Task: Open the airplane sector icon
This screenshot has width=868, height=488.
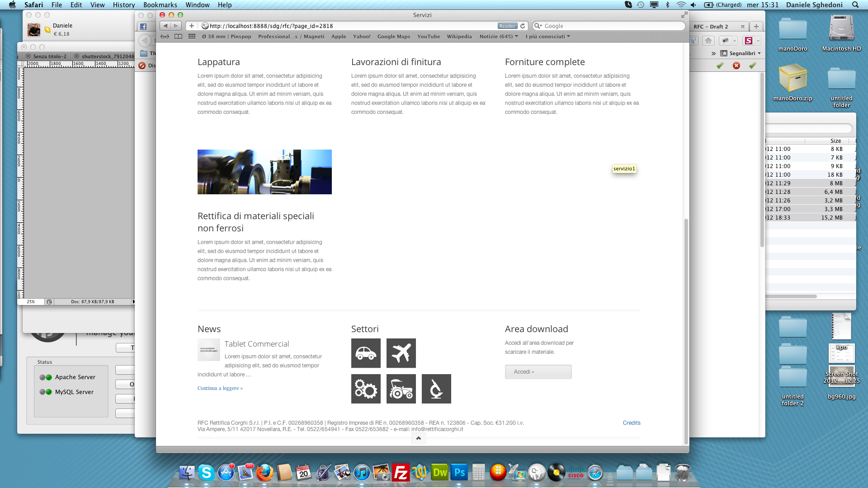Action: (401, 353)
